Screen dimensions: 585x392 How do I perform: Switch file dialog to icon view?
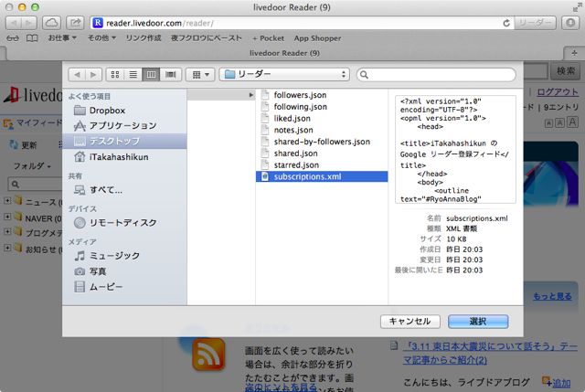(x=115, y=75)
